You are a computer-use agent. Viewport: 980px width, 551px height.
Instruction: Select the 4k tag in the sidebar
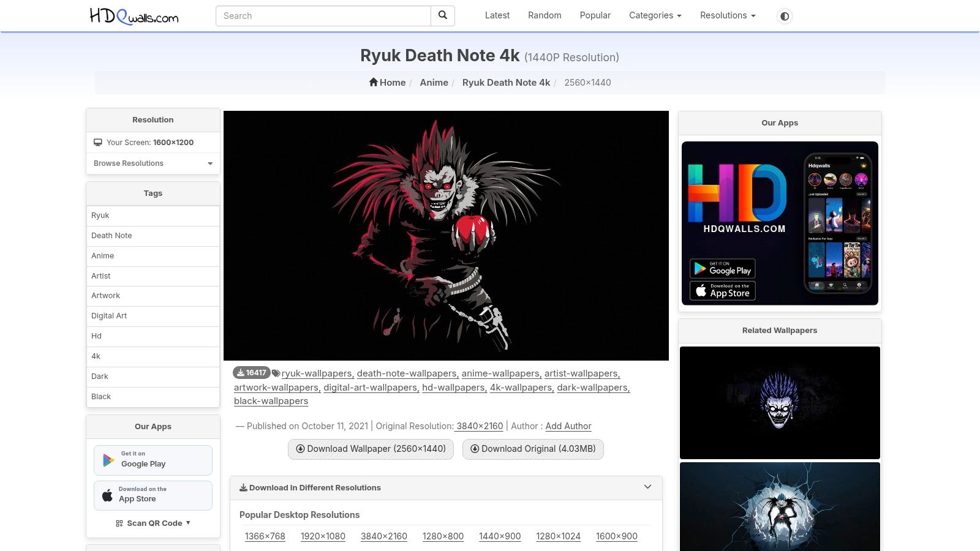click(153, 356)
